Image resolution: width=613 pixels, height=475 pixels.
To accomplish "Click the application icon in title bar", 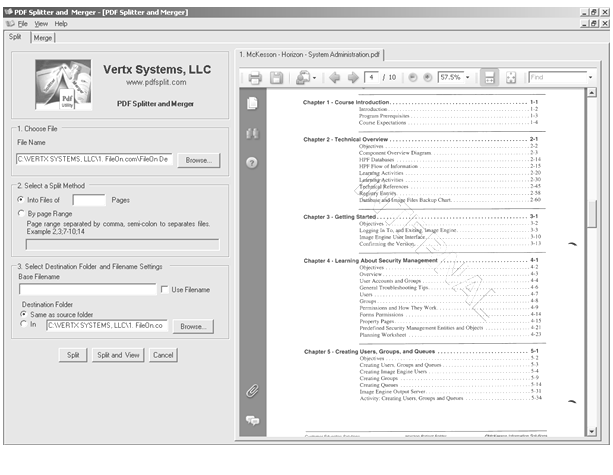I will point(8,12).
